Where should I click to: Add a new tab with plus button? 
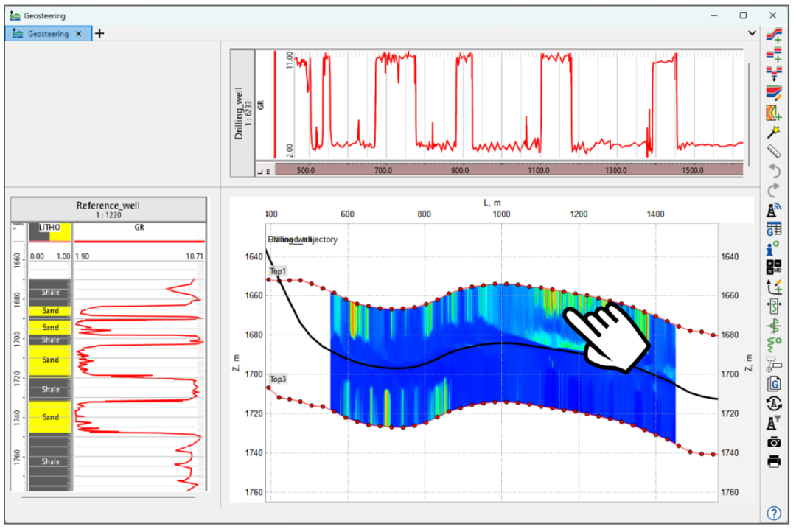100,34
